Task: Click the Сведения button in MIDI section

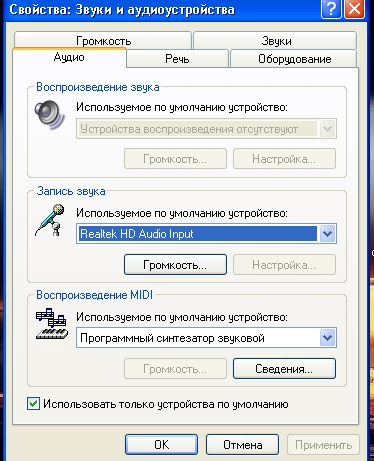Action: (284, 369)
